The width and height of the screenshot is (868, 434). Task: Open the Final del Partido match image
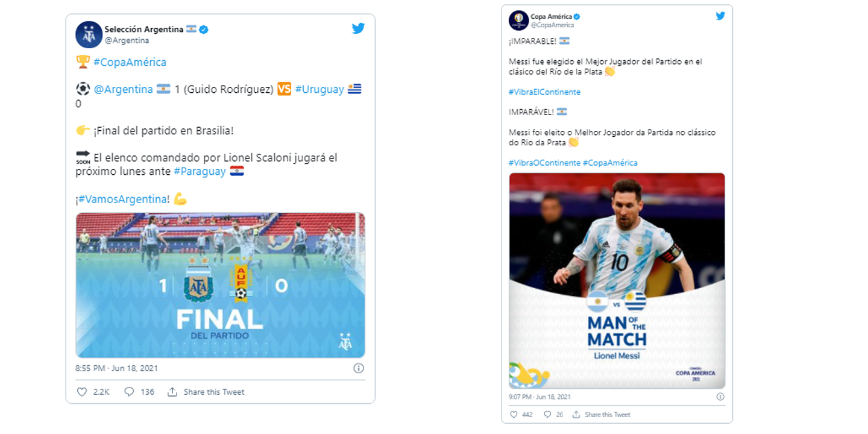tap(221, 285)
